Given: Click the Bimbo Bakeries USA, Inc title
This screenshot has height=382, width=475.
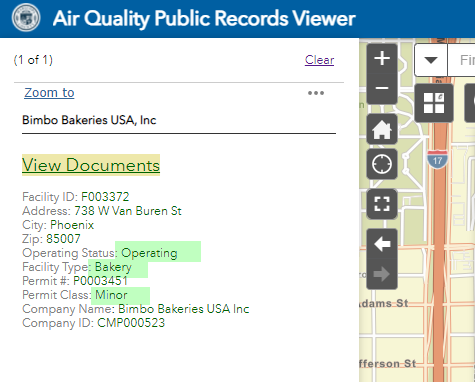Looking at the screenshot, I should (x=89, y=120).
